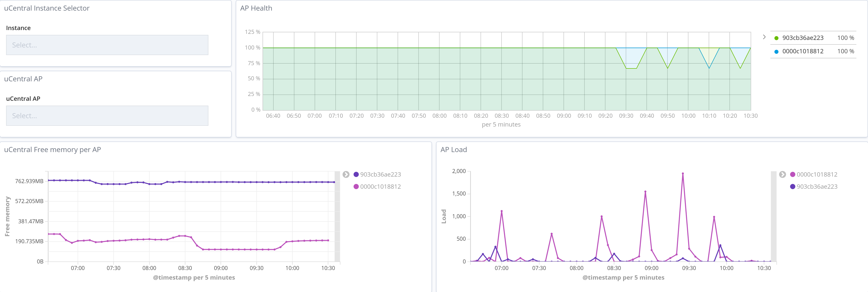Viewport: 868px width, 292px height.
Task: Click the uCentral Free memory per AP panel title
Action: pyautogui.click(x=53, y=150)
